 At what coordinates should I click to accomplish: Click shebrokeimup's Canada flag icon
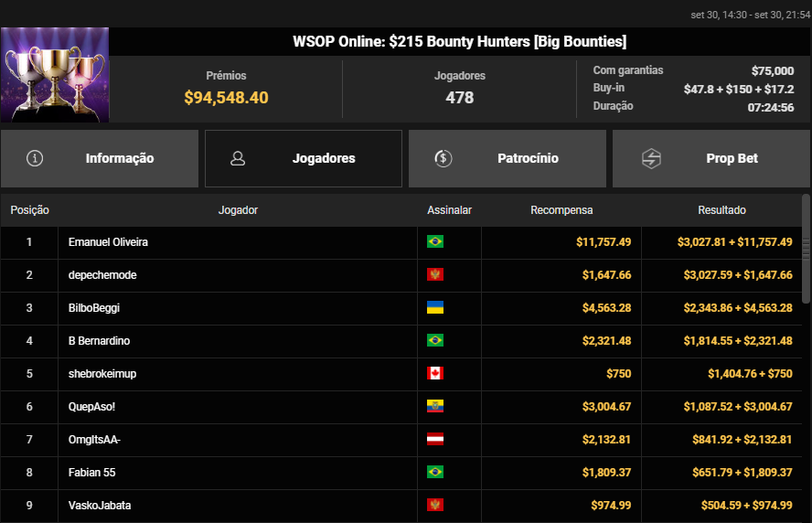coord(435,374)
